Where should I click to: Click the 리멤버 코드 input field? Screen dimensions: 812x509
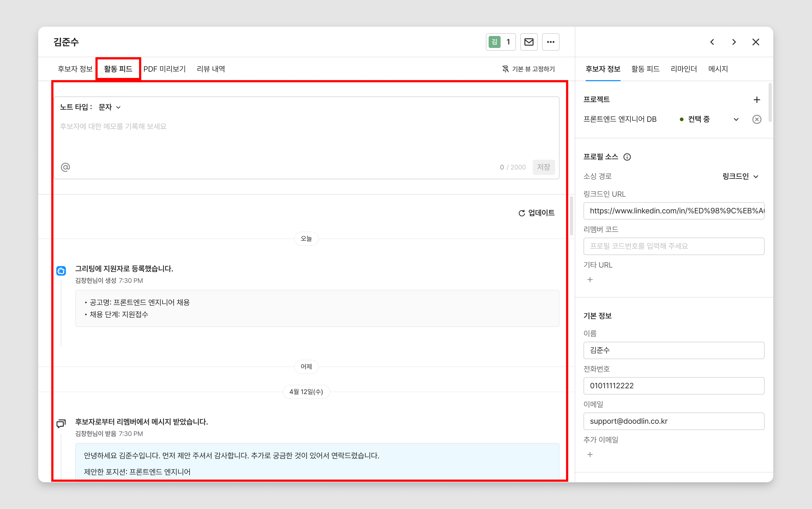tap(673, 246)
